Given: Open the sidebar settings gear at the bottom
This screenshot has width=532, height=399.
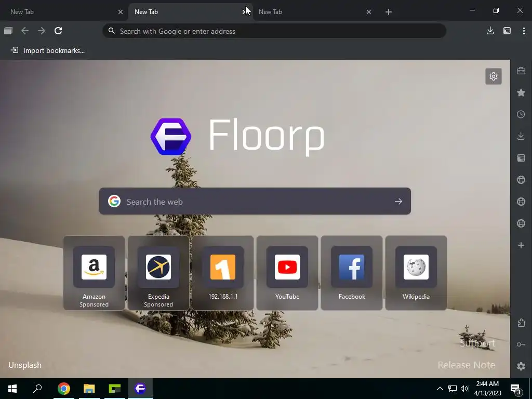Looking at the screenshot, I should (521, 366).
